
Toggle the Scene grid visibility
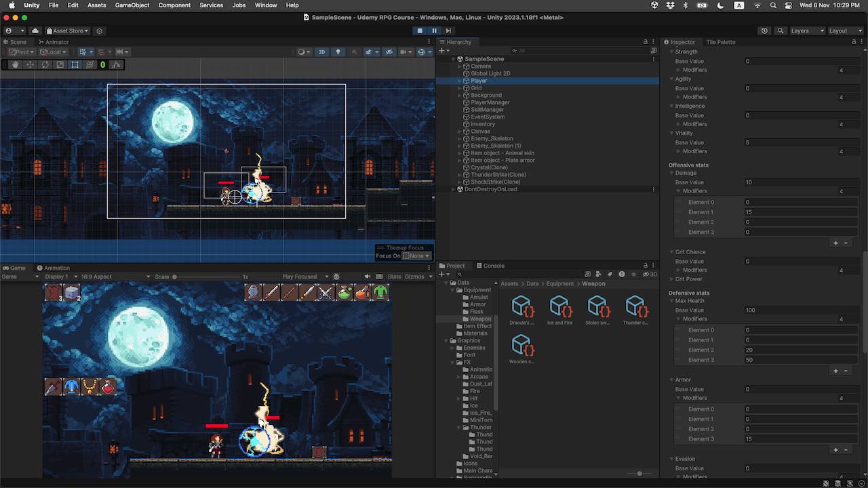pyautogui.click(x=83, y=52)
